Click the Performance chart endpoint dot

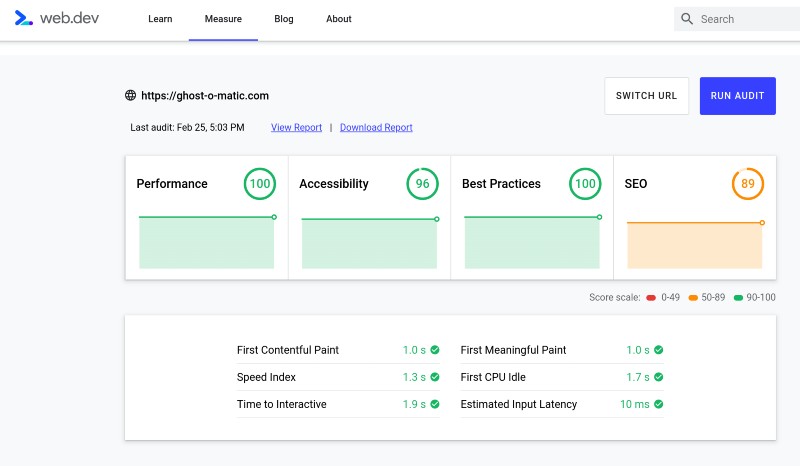tap(274, 217)
